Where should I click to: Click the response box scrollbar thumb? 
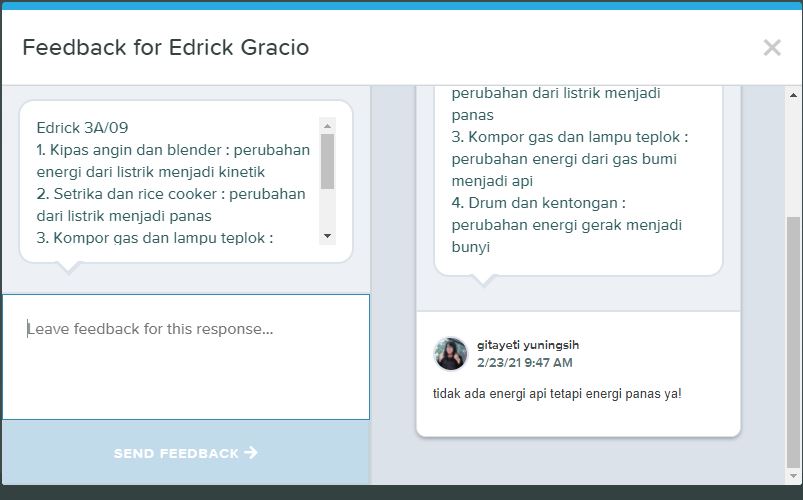pyautogui.click(x=327, y=161)
